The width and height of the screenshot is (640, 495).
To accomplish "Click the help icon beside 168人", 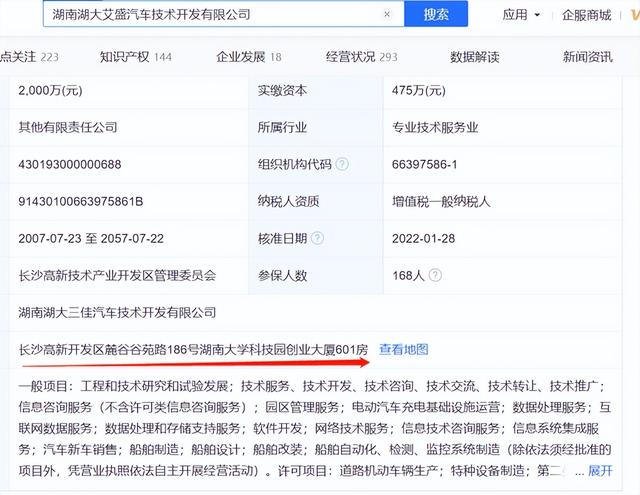I will click(x=435, y=275).
